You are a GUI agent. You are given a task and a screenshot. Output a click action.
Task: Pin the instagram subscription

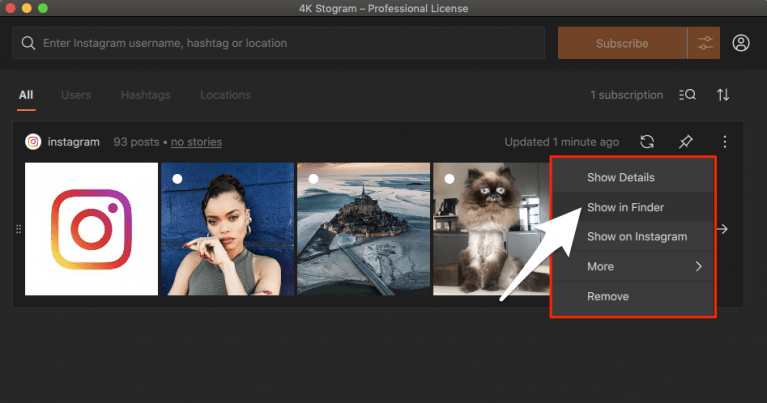click(x=686, y=142)
